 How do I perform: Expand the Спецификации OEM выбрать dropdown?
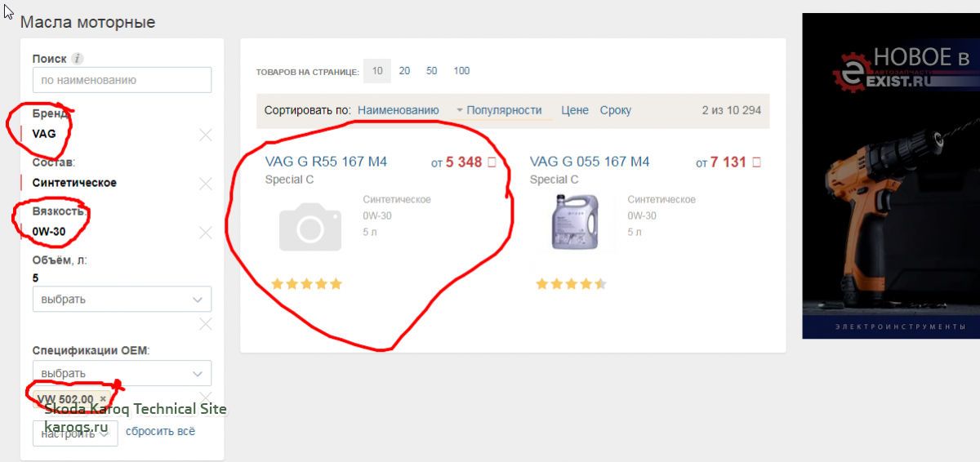(122, 373)
